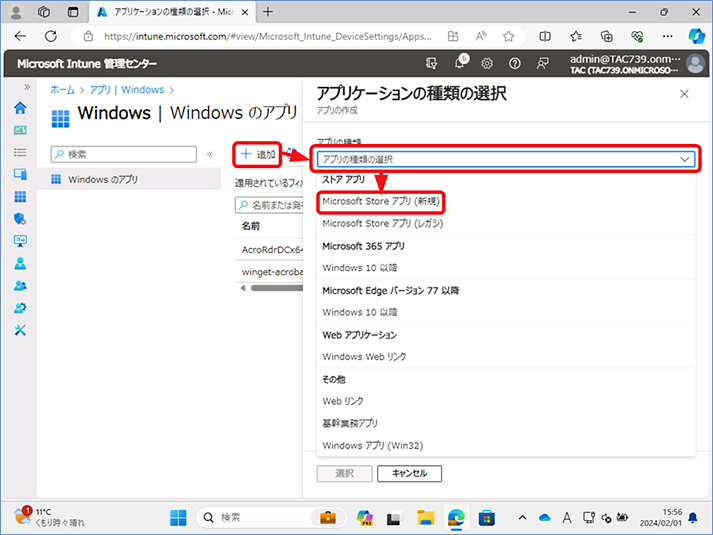The image size is (713, 535).
Task: Select Microsoft Store アプリ (レガシ) option
Action: (382, 223)
